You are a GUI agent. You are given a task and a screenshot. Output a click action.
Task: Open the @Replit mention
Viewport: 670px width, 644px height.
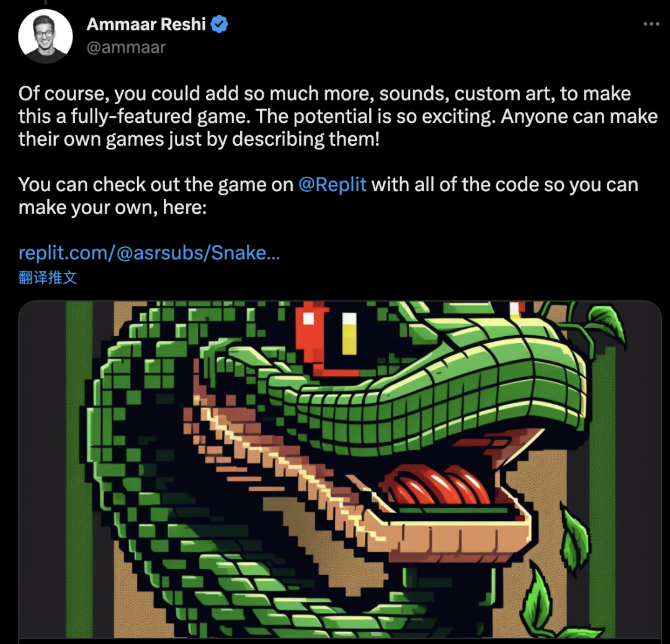(332, 185)
